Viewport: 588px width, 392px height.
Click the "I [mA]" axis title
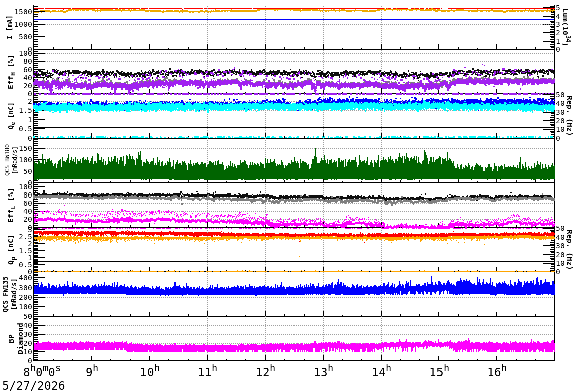[9, 28]
